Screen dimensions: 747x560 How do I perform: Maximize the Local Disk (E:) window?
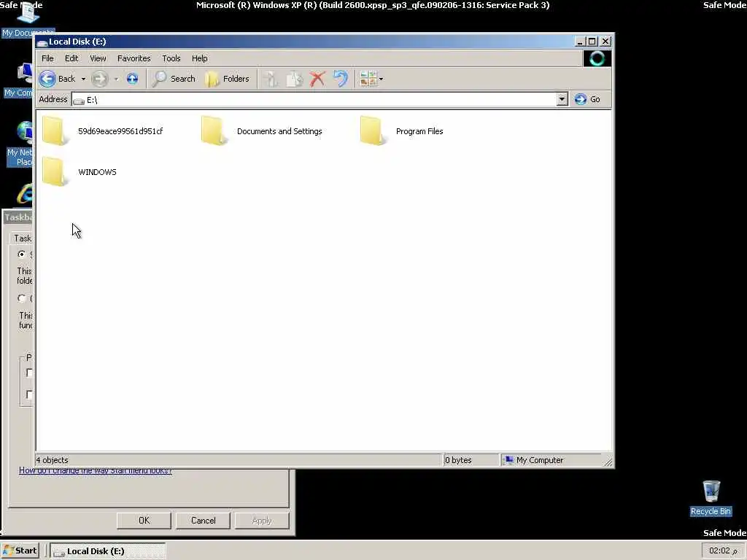(592, 42)
